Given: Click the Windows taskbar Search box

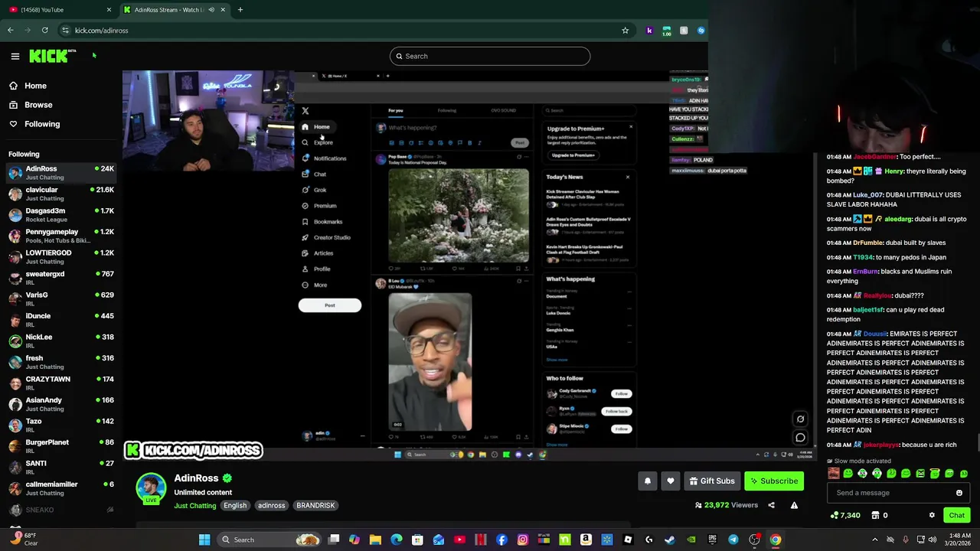Looking at the screenshot, I should pos(268,540).
